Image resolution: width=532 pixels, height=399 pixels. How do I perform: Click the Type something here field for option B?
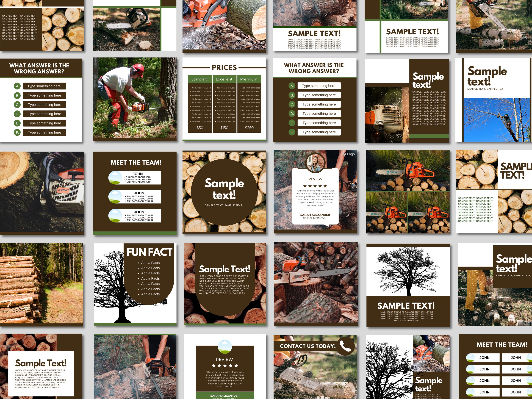pos(44,95)
